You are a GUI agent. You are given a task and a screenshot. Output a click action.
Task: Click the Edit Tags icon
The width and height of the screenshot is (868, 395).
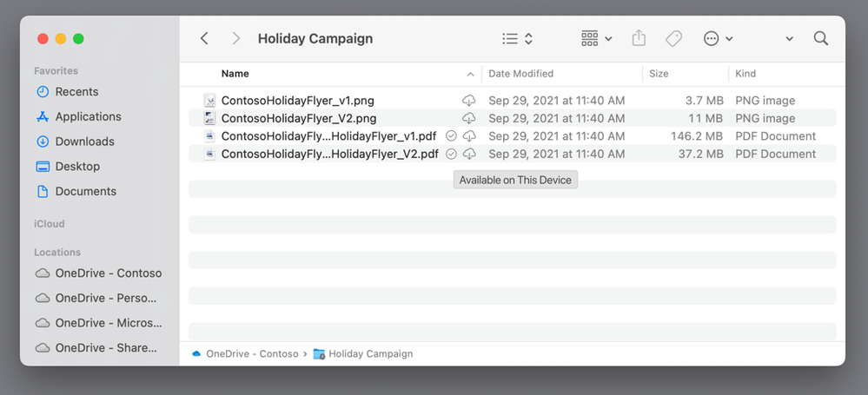(673, 38)
